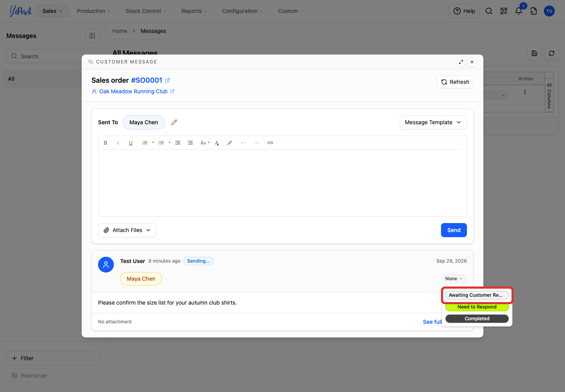Click in the message body editor

(282, 183)
